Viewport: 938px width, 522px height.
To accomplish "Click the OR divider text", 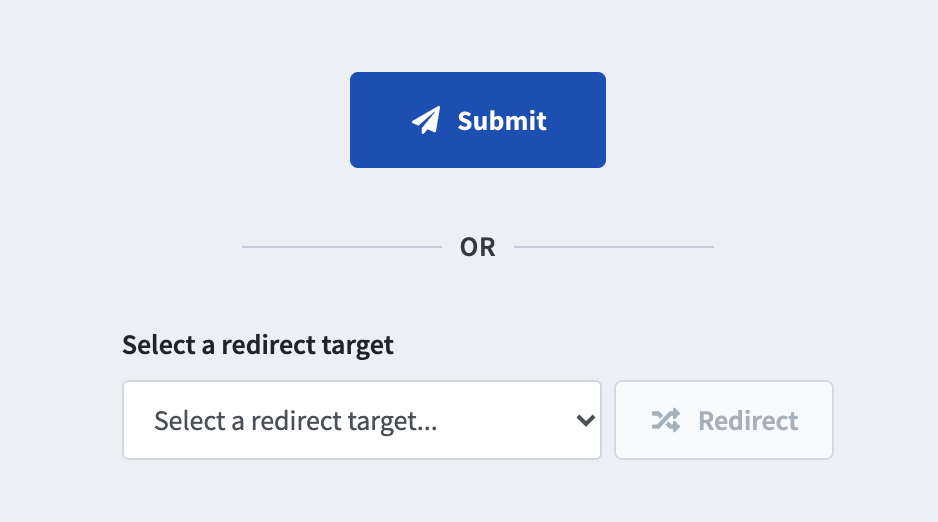I will tap(477, 247).
